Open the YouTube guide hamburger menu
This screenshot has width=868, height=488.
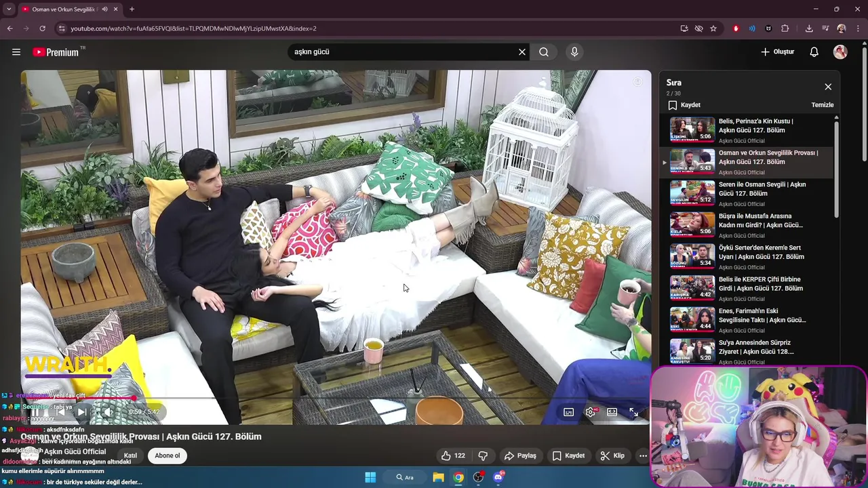16,52
